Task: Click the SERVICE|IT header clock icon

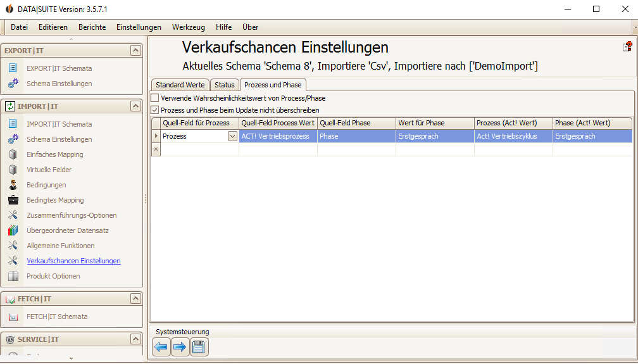Action: coord(9,339)
